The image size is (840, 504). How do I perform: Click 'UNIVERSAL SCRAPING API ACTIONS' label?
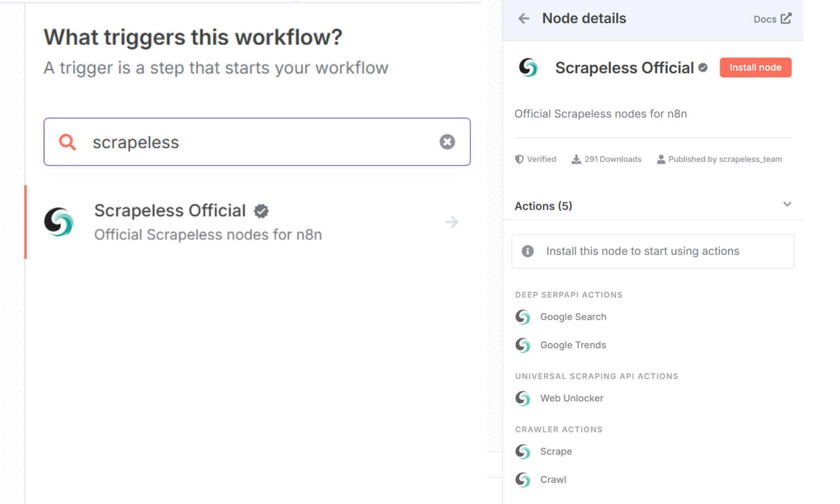click(597, 376)
